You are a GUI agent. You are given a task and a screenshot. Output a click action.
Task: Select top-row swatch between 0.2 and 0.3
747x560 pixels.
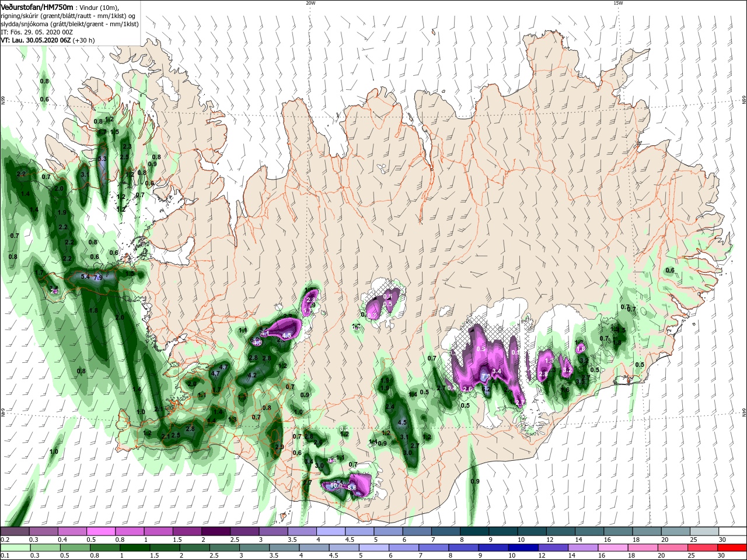pos(15,531)
